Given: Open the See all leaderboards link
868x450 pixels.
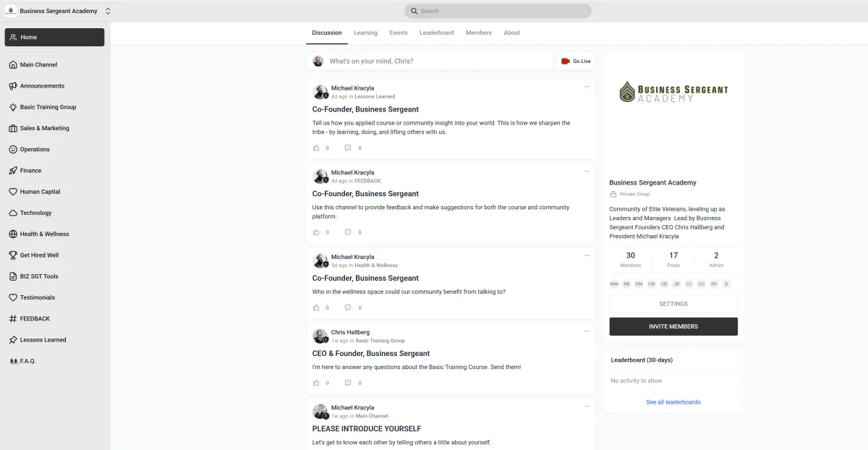Looking at the screenshot, I should [673, 402].
